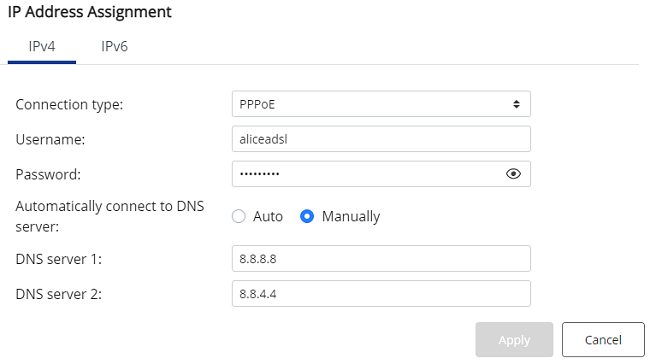Viewport: 650px width, 364px height.
Task: Click the IP Address Assignment heading
Action: 90,12
